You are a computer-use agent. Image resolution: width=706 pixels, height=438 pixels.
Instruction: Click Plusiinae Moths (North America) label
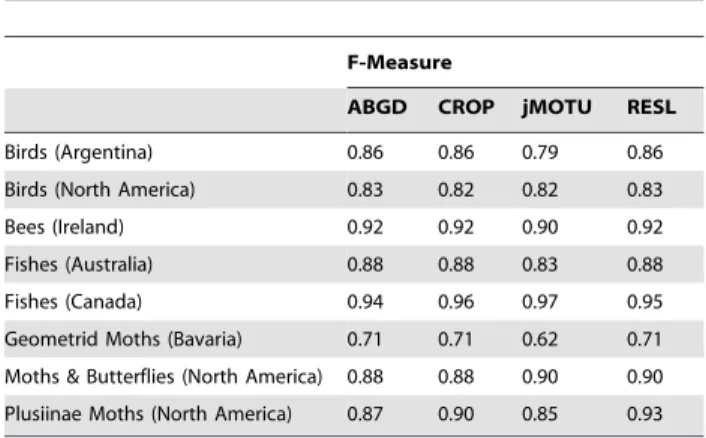[148, 414]
